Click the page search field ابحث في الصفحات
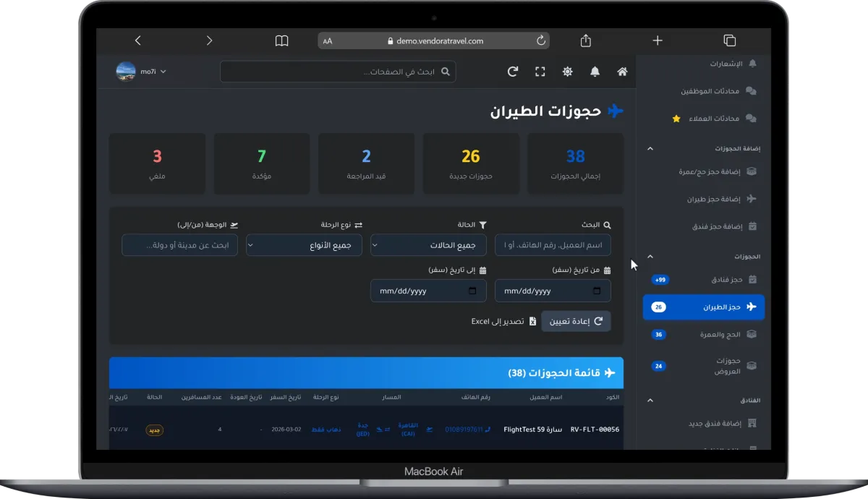Viewport: 868px width, 499px height. point(338,72)
